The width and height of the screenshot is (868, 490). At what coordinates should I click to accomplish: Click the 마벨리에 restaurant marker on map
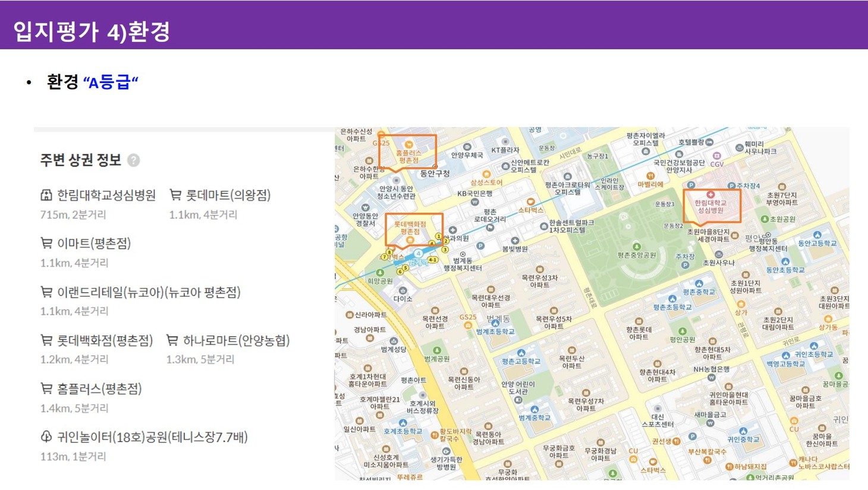click(x=650, y=176)
